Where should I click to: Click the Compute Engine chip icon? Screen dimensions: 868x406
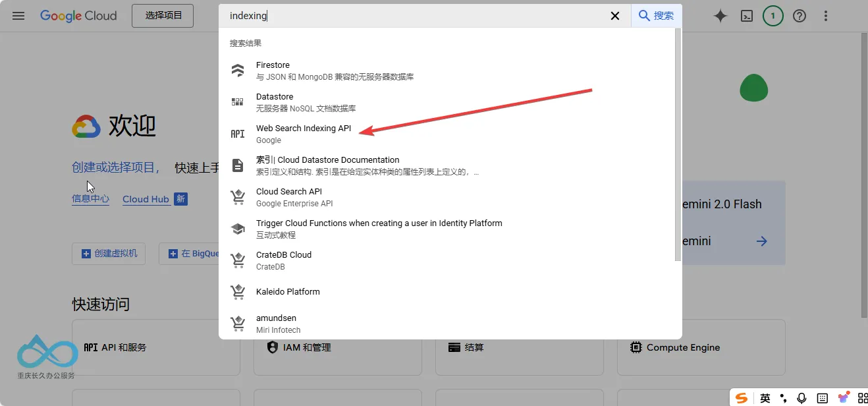pyautogui.click(x=636, y=347)
